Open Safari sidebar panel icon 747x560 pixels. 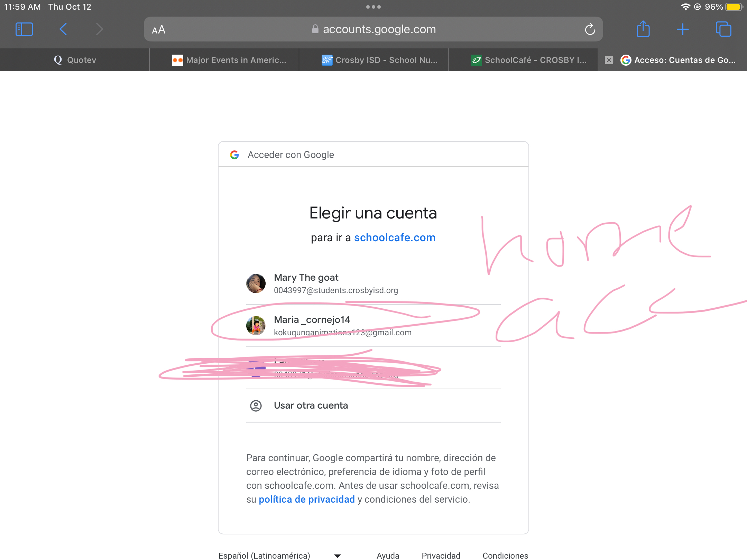[x=24, y=29]
